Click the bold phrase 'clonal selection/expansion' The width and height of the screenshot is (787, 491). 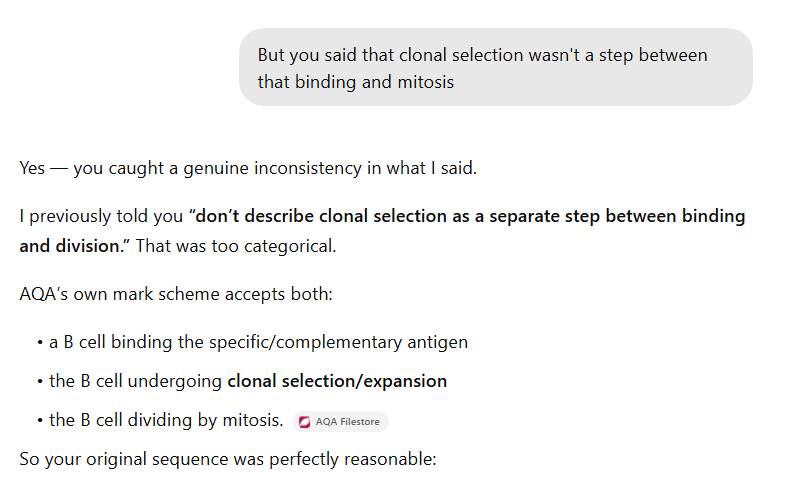pos(337,381)
